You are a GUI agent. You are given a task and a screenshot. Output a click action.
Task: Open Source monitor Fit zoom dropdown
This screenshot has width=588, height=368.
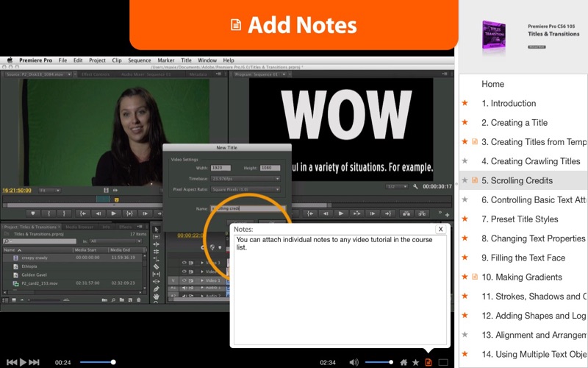[49, 191]
